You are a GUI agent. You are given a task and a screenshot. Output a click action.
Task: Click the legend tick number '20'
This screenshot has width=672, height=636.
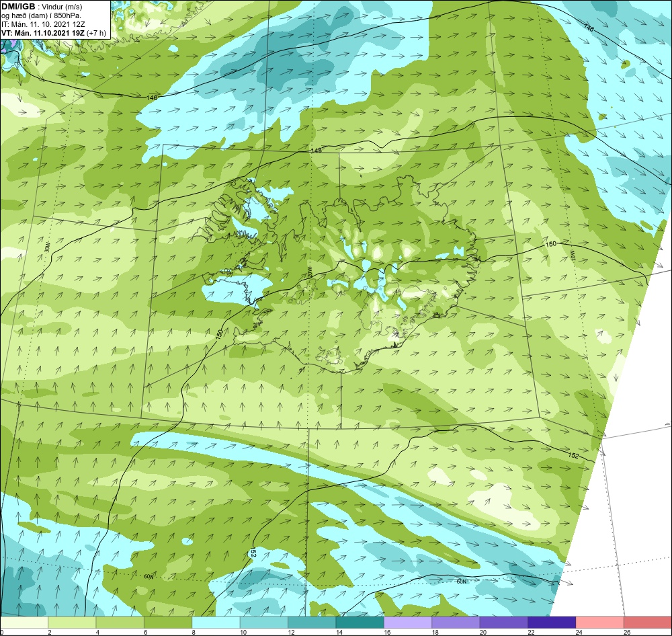[x=483, y=632]
